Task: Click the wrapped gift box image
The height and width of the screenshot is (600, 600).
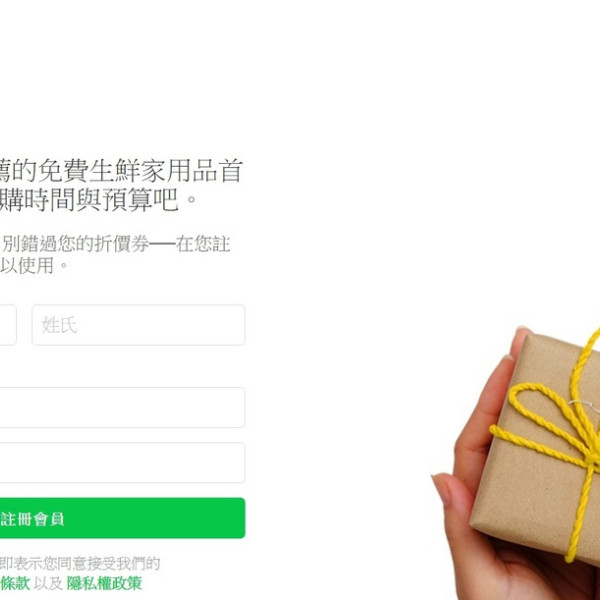Action: tap(536, 444)
